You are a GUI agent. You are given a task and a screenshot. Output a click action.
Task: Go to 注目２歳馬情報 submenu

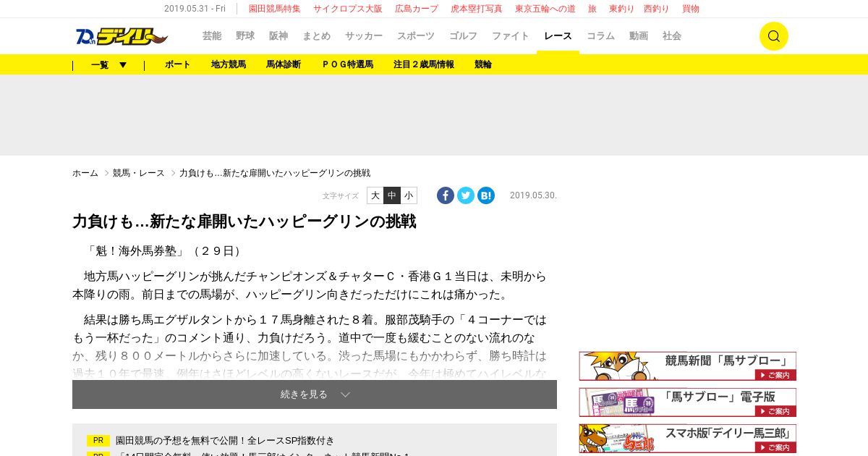pos(424,64)
